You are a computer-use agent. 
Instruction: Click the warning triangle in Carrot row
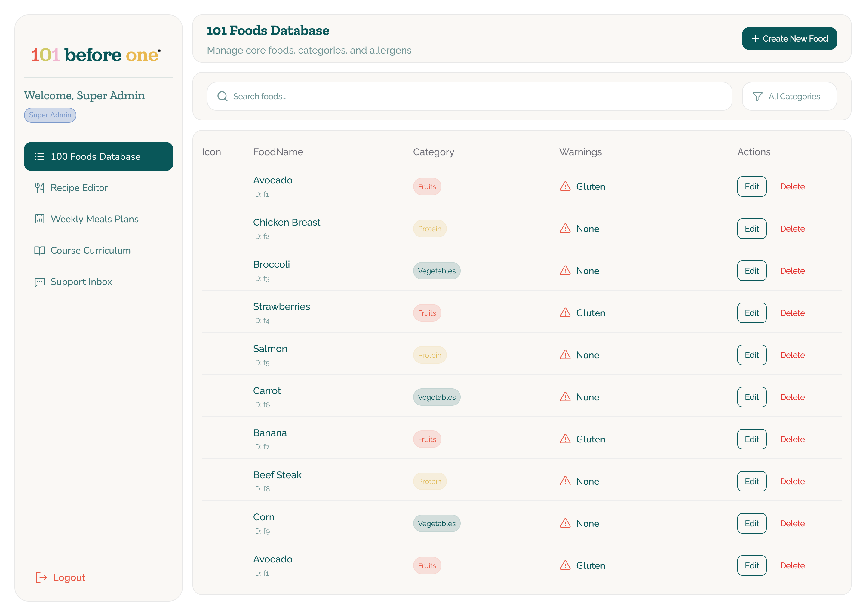(x=565, y=397)
